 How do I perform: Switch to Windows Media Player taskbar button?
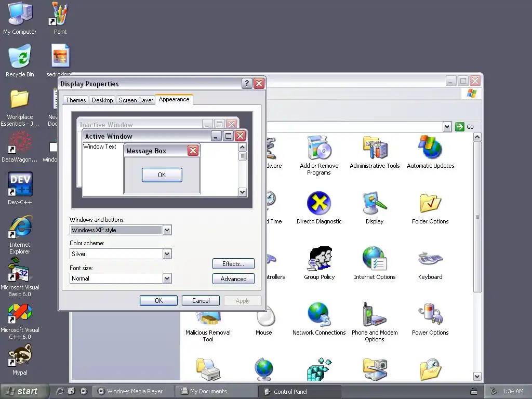coord(133,391)
